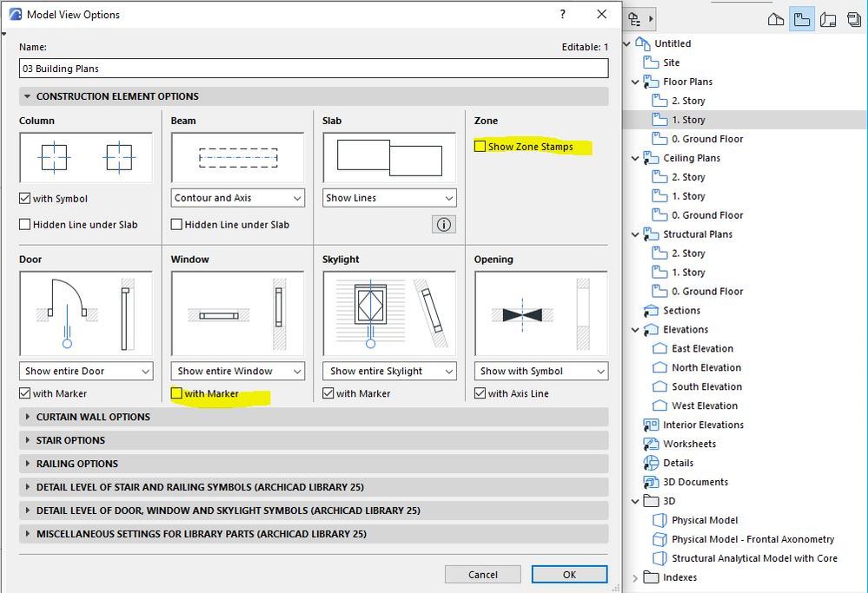868x593 pixels.
Task: Open Physical Model 3D view
Action: [x=704, y=521]
